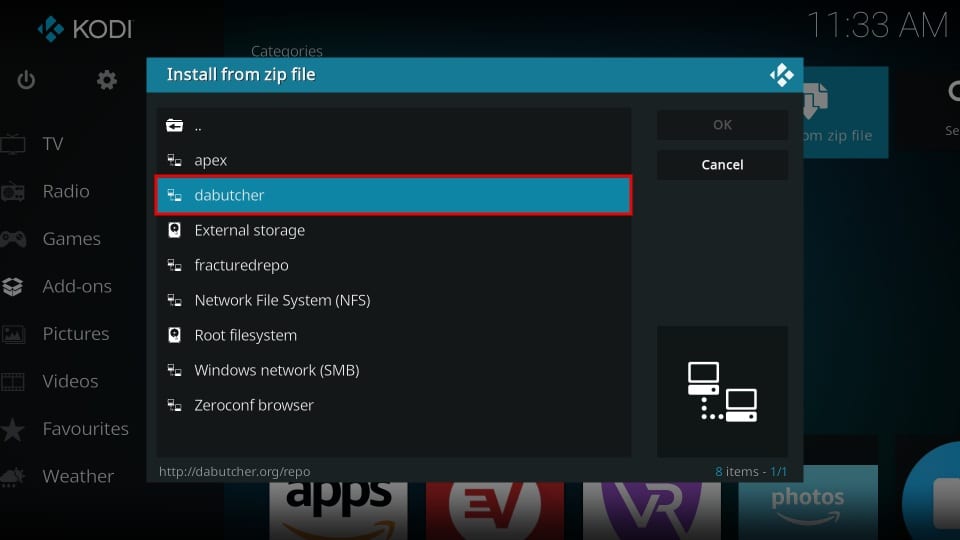Click the parent folder back icon

point(174,126)
